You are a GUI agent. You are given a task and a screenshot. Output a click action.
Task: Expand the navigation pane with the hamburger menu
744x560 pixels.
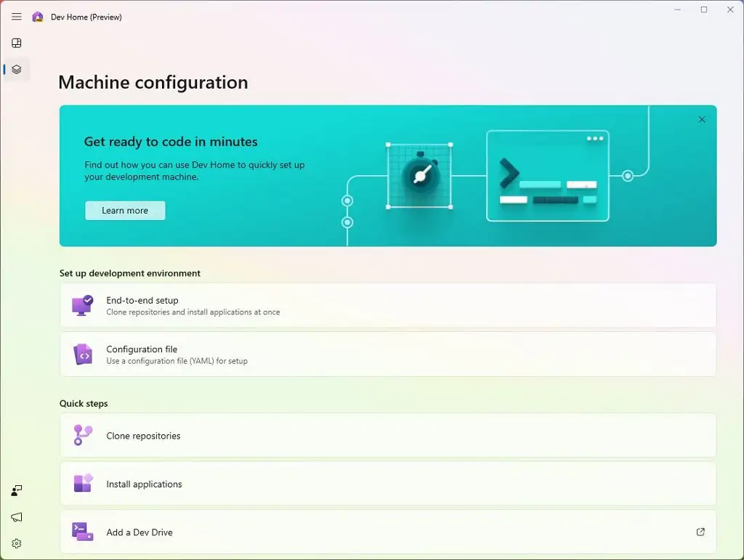(x=16, y=16)
